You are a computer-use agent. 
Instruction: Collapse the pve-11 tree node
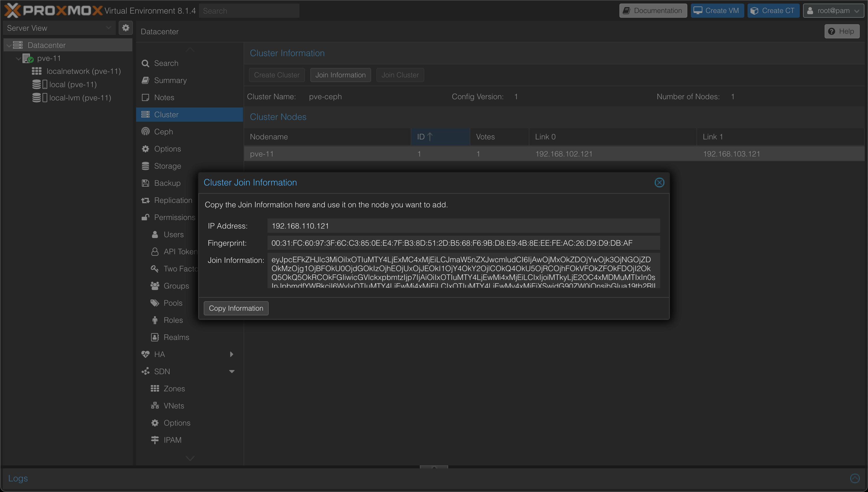(x=18, y=58)
